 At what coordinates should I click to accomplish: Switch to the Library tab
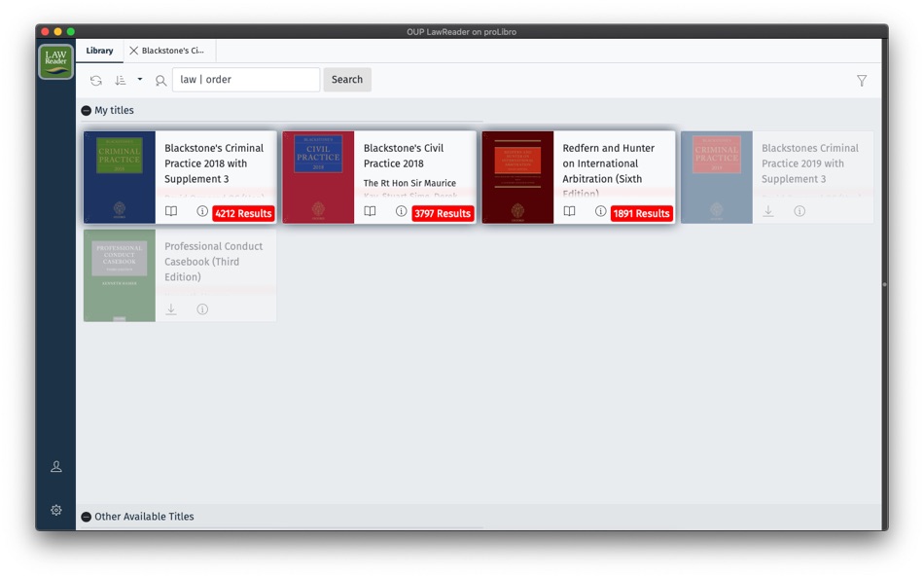click(x=99, y=51)
